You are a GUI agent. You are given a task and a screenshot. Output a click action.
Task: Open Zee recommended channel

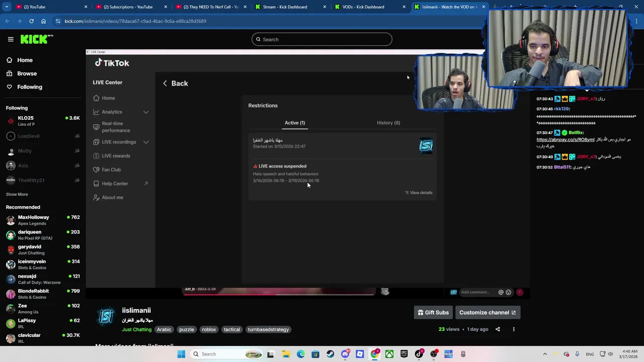[x=43, y=309]
